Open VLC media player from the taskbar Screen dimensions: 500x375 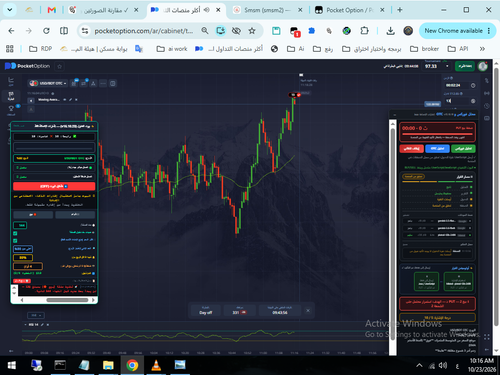coord(156,366)
